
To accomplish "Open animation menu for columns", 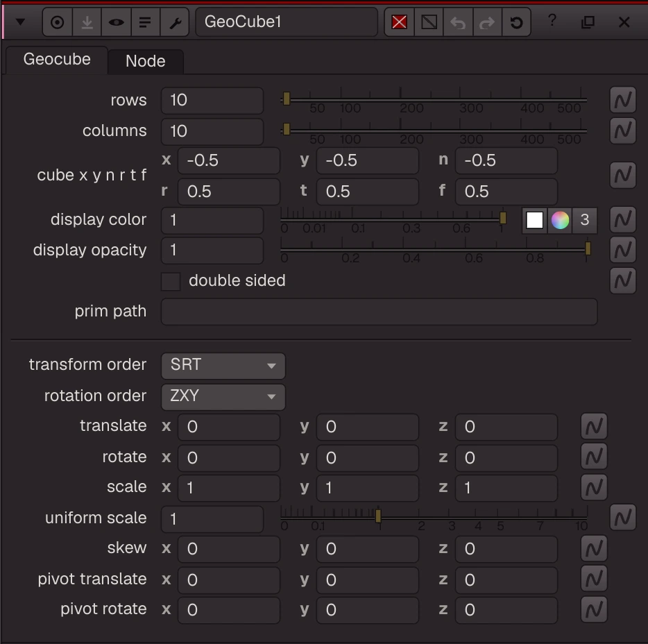I will tap(623, 130).
